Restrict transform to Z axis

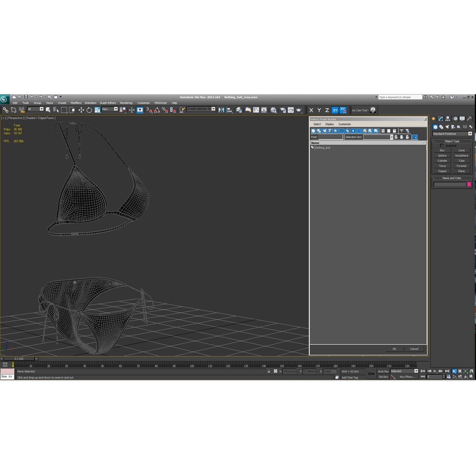[x=327, y=110]
